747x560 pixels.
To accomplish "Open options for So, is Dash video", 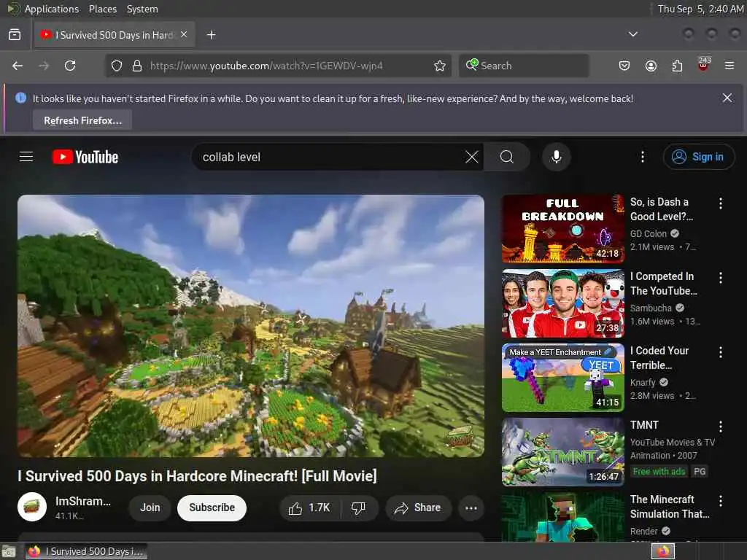I will pyautogui.click(x=720, y=203).
